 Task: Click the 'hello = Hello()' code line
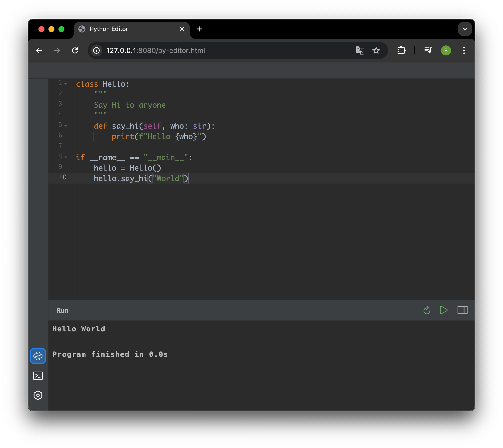coord(127,168)
